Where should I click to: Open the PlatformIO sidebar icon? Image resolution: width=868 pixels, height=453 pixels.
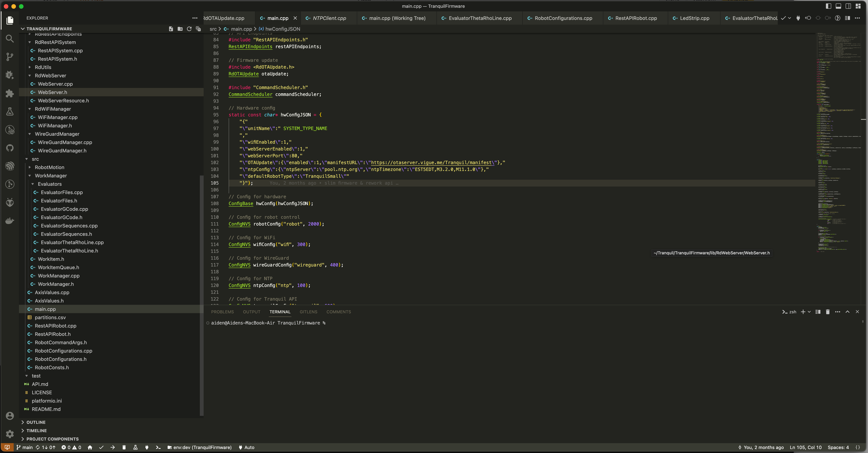(10, 202)
